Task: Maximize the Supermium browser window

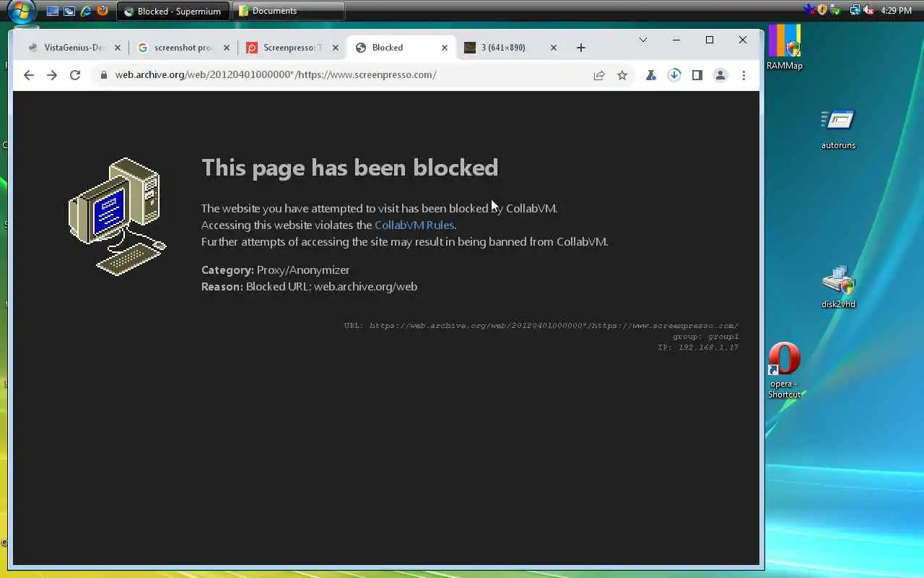Action: (x=710, y=40)
